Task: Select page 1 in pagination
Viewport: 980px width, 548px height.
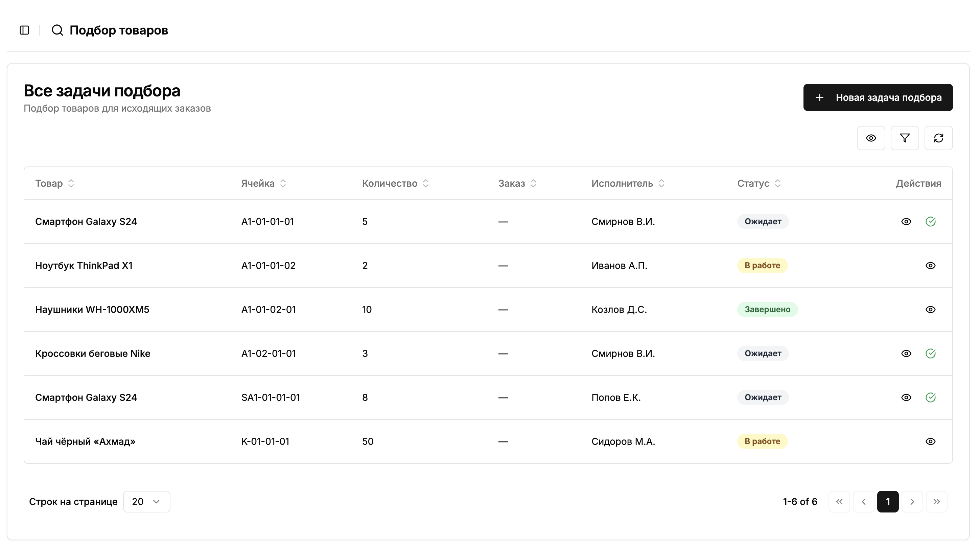Action: click(888, 502)
